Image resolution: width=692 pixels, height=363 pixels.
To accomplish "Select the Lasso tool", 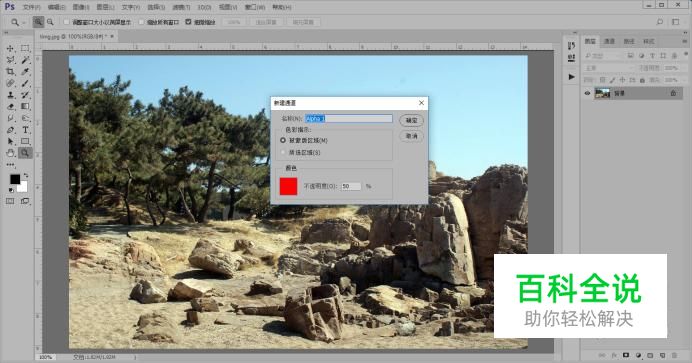I will pyautogui.click(x=11, y=60).
